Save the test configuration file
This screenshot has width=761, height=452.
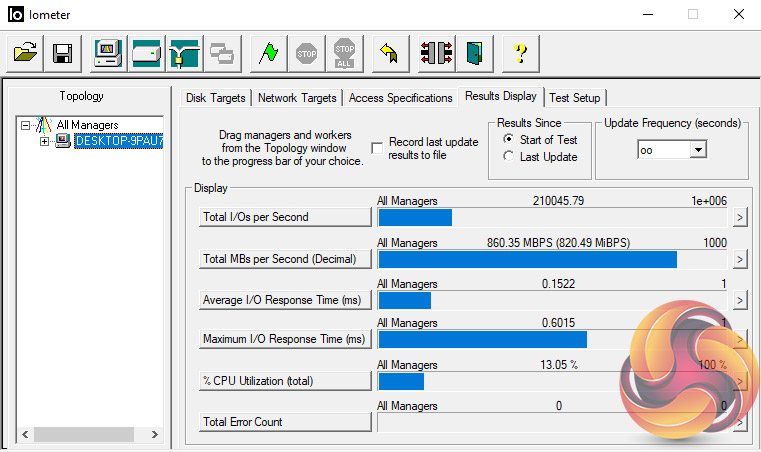[x=63, y=53]
